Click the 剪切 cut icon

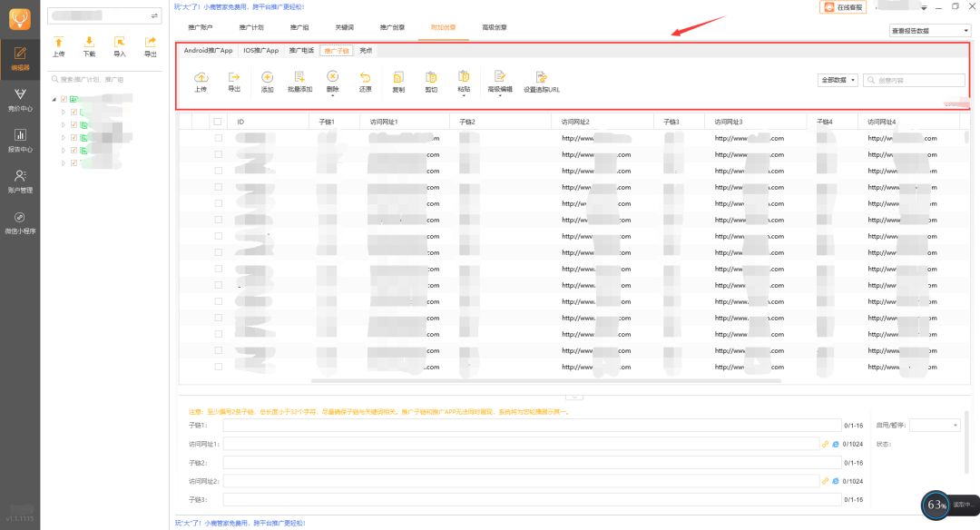tap(430, 78)
